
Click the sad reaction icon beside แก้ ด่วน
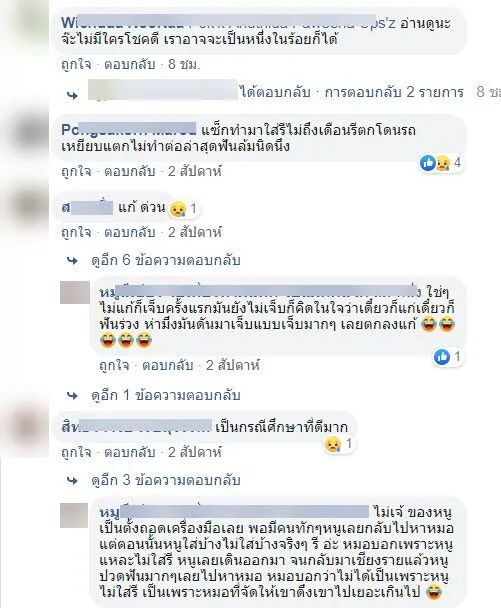coord(178,209)
